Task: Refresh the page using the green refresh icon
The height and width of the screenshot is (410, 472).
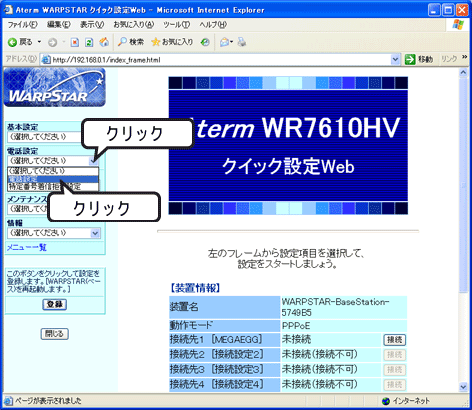Action: 89,42
